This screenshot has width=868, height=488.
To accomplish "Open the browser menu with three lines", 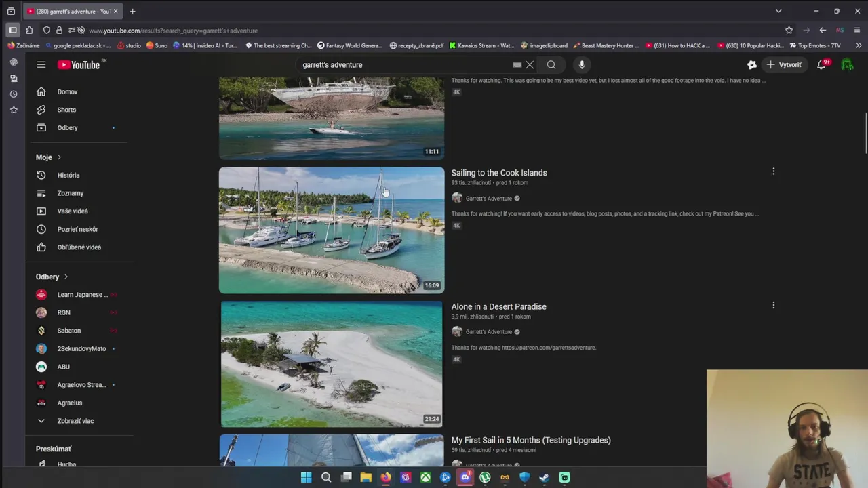I will click(x=857, y=30).
